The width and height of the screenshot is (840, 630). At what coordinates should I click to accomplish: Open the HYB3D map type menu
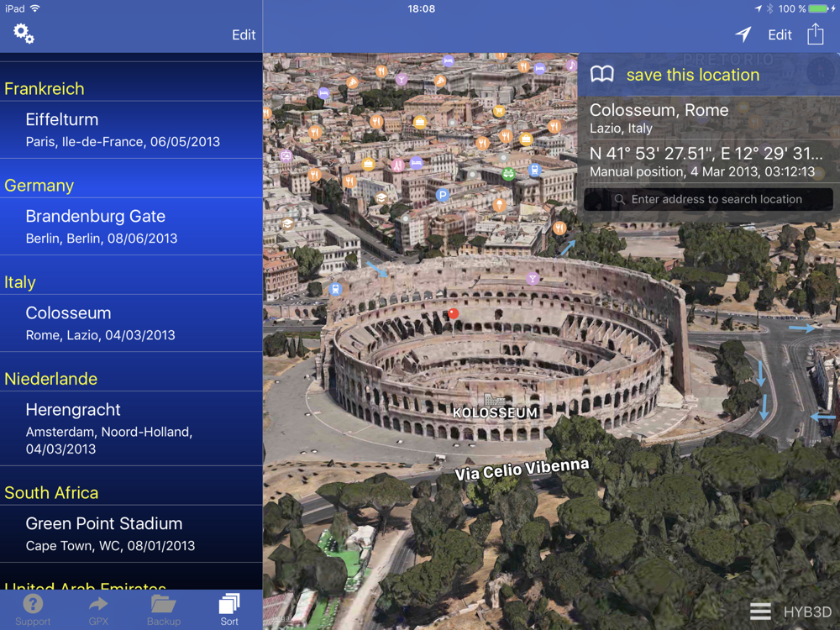tap(807, 612)
